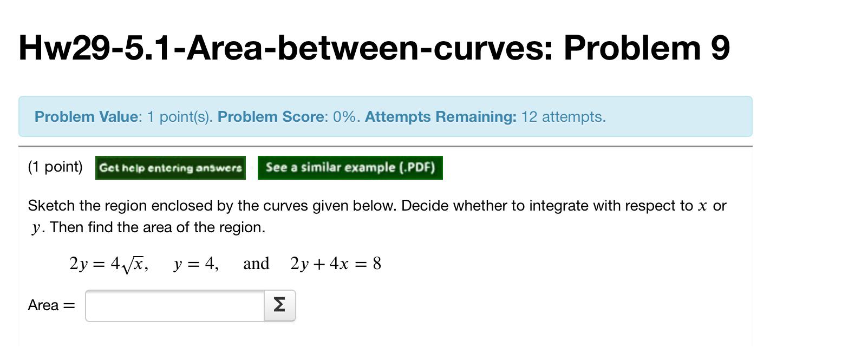Click the Attempts Remaining info banner
The image size is (868, 360).
point(440,116)
